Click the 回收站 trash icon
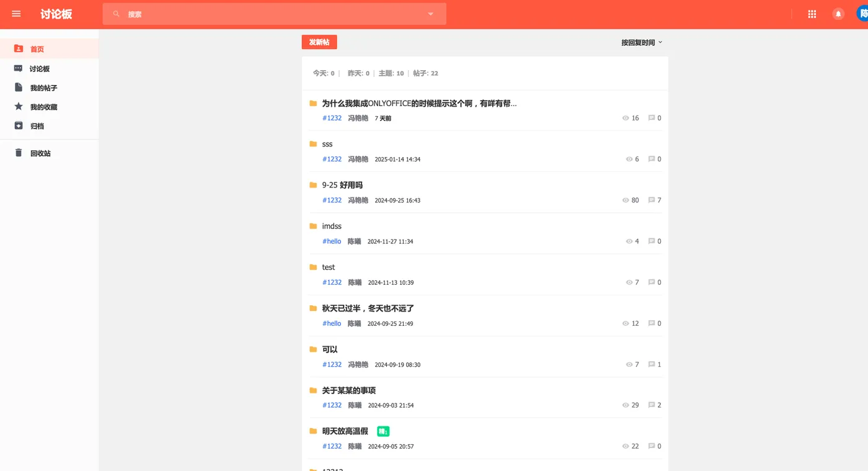Viewport: 868px width, 471px height. 19,153
